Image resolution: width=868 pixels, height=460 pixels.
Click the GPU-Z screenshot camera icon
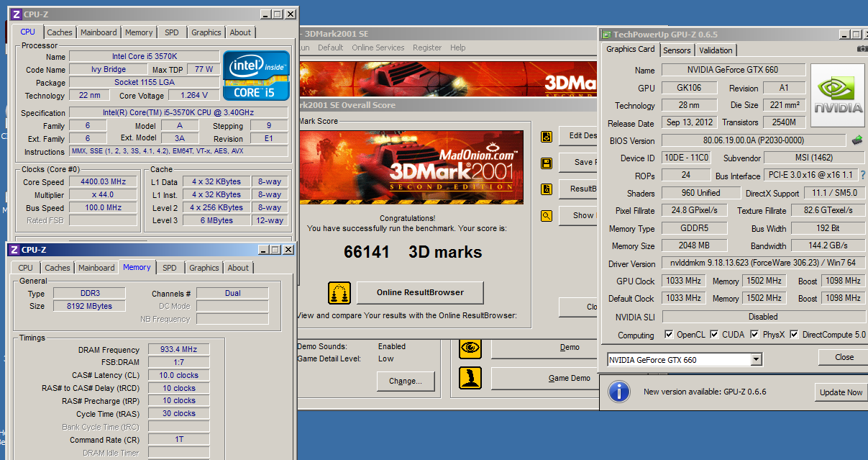click(862, 49)
